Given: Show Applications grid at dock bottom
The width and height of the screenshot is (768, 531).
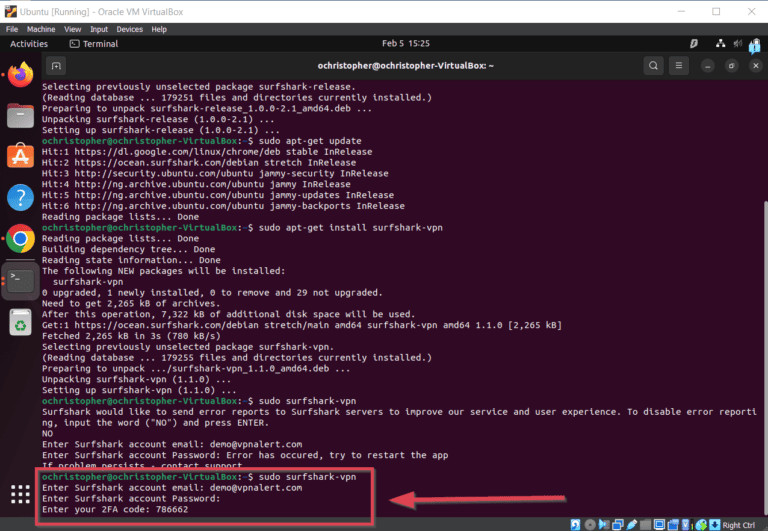Looking at the screenshot, I should click(20, 494).
